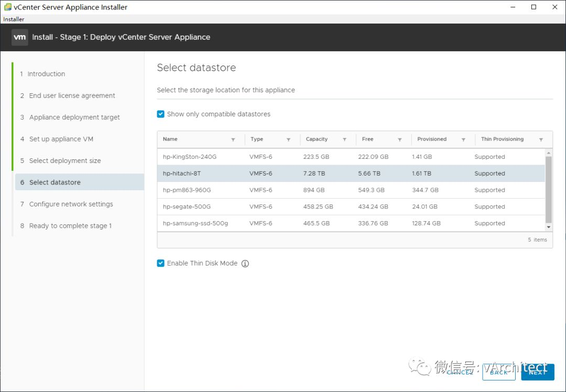This screenshot has width=566, height=392.
Task: Click the 24.01 GB provisioned cell
Action: [424, 207]
